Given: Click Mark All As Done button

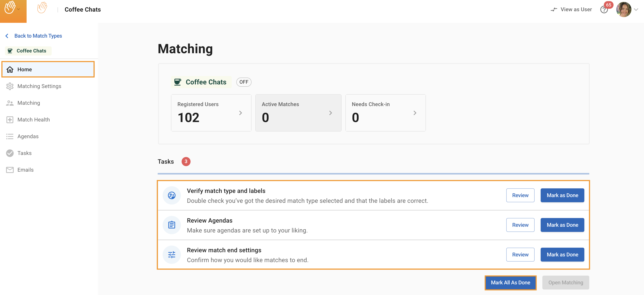Looking at the screenshot, I should 510,282.
